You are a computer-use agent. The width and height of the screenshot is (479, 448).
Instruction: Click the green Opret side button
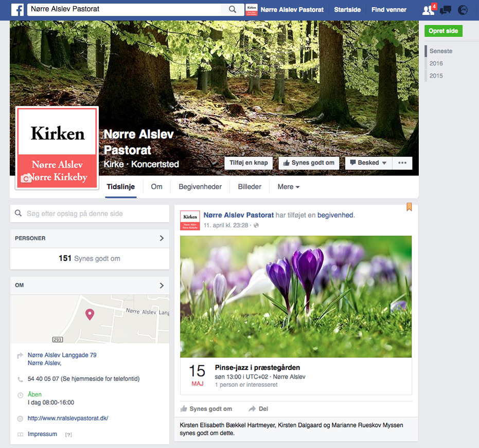[x=443, y=31]
